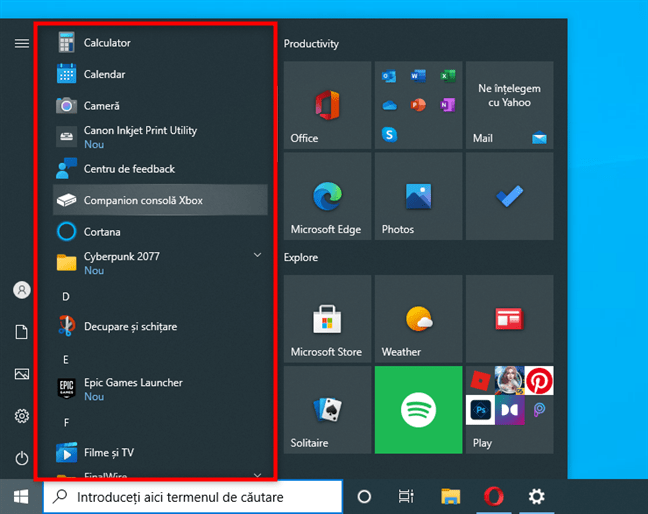Click the Cortana circle on taskbar
This screenshot has width=648, height=514.
point(364,497)
